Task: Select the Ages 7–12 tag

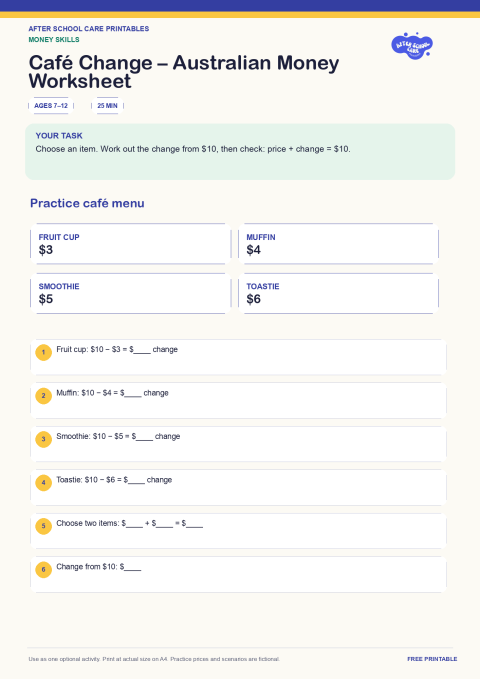Action: pos(51,106)
